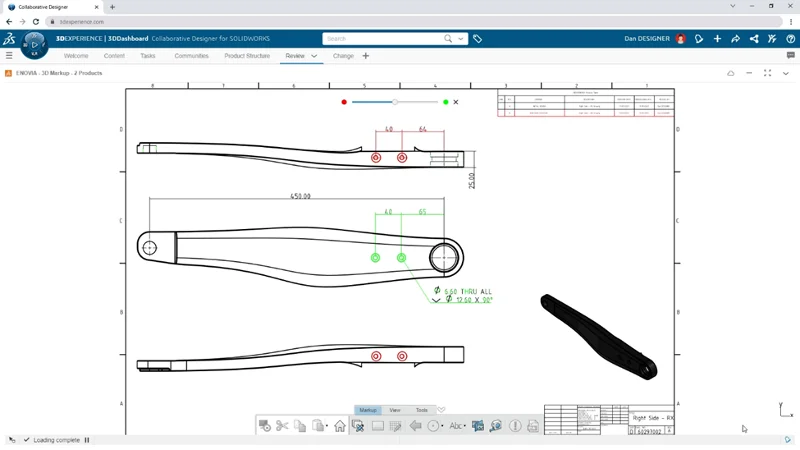
Task: Click the Dan DESIGNER user name
Action: point(647,39)
